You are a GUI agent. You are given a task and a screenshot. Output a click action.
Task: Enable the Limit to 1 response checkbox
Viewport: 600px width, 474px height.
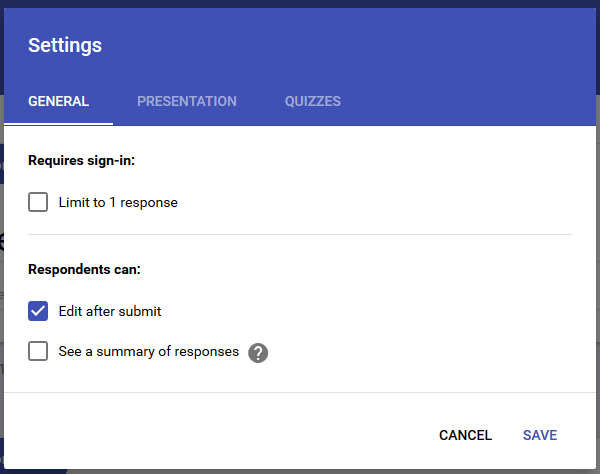[x=38, y=202]
